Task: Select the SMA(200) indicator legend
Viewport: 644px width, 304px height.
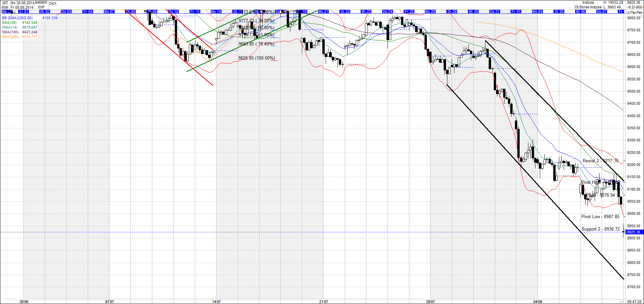Action: pyautogui.click(x=10, y=37)
